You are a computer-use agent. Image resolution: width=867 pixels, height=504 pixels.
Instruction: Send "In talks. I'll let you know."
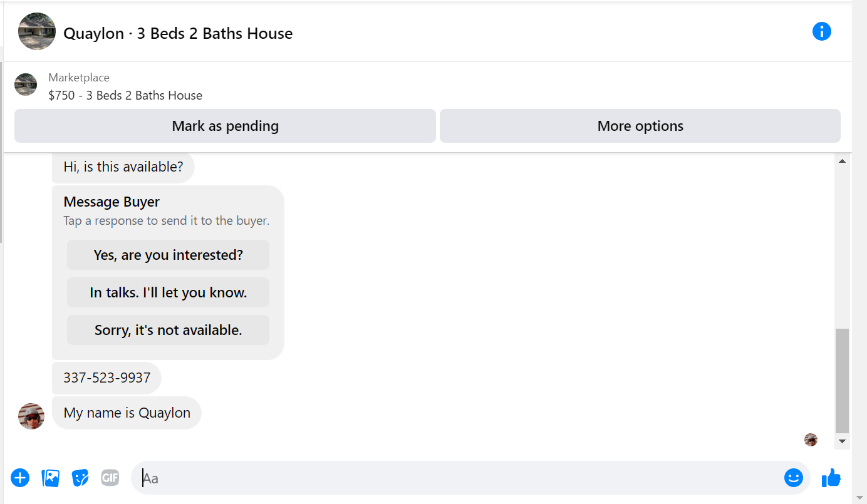pos(168,292)
